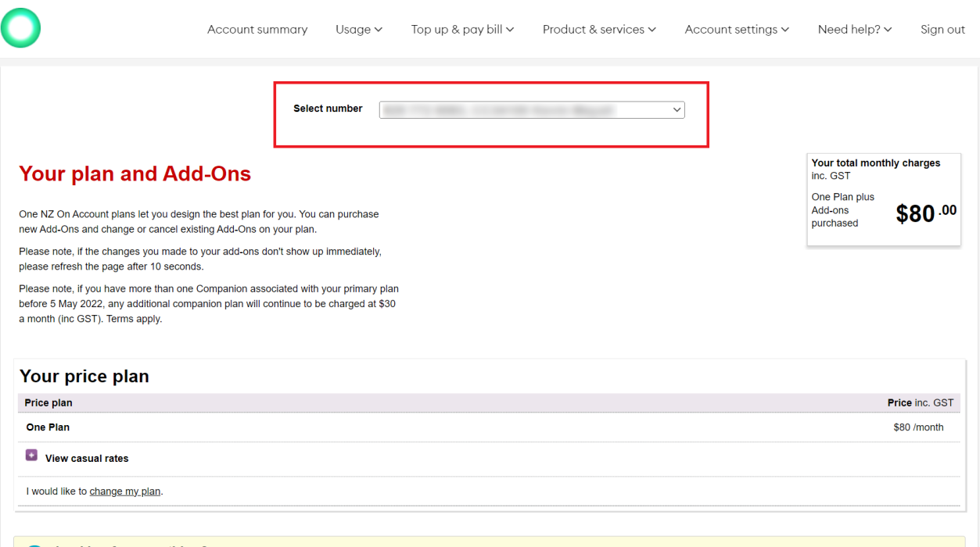Expand the Account settings menu
Image resolution: width=980 pixels, height=547 pixels.
pyautogui.click(x=737, y=30)
